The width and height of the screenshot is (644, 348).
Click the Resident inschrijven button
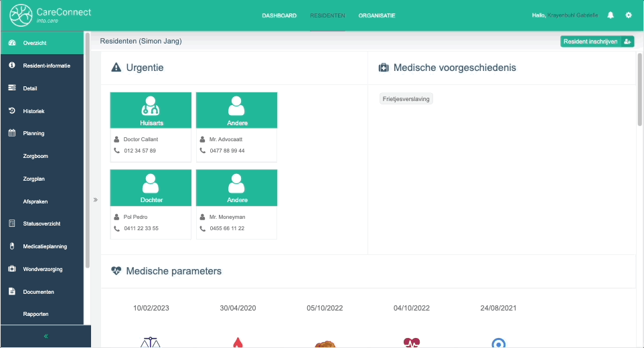tap(597, 41)
